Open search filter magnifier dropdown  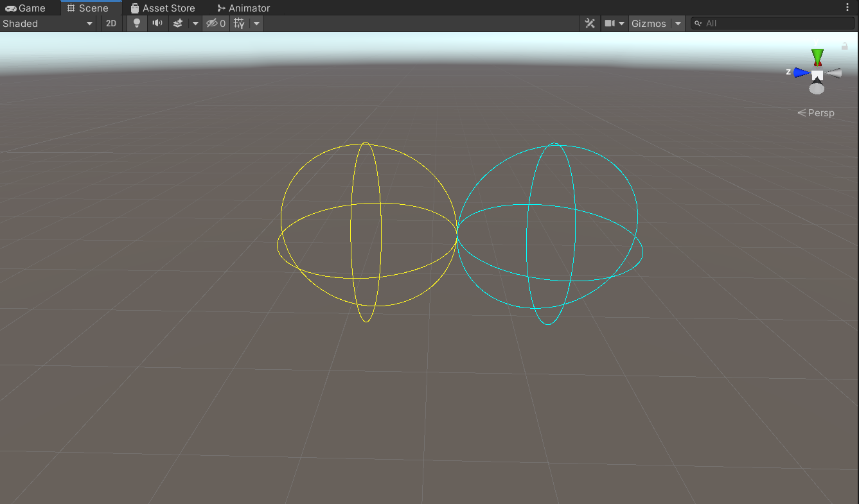coord(698,24)
